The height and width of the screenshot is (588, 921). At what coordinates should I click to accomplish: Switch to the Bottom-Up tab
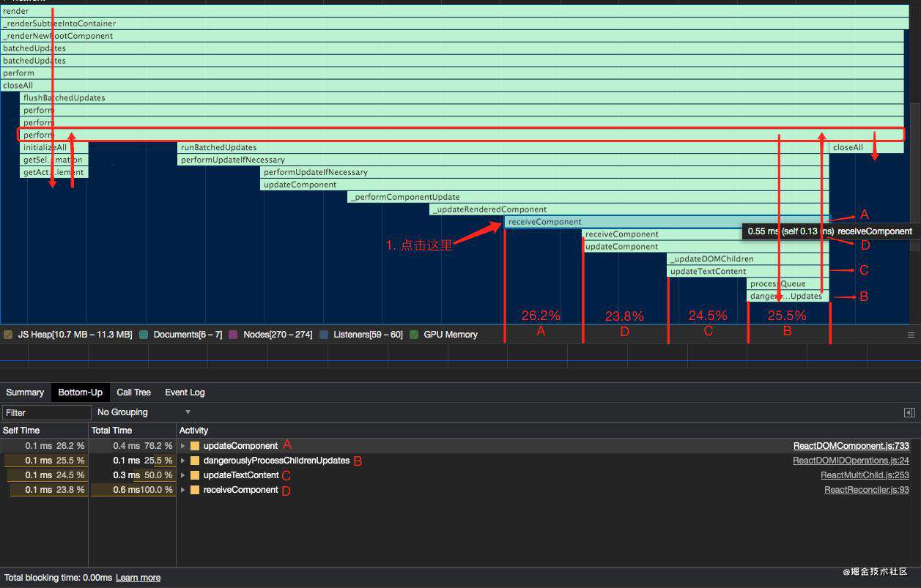(x=80, y=392)
